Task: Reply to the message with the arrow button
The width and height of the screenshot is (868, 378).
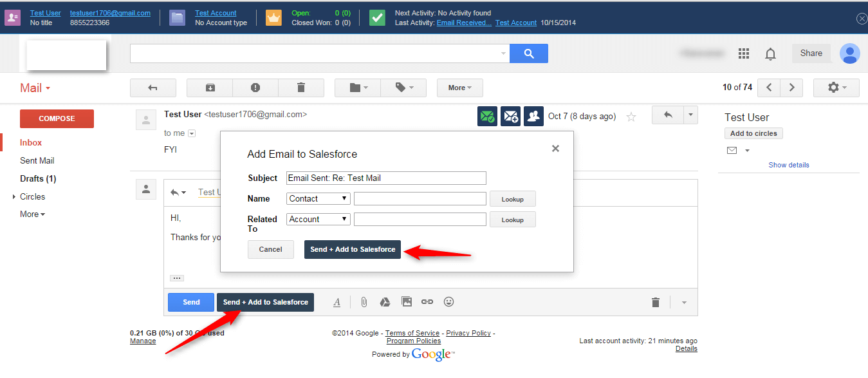Action: pyautogui.click(x=668, y=115)
